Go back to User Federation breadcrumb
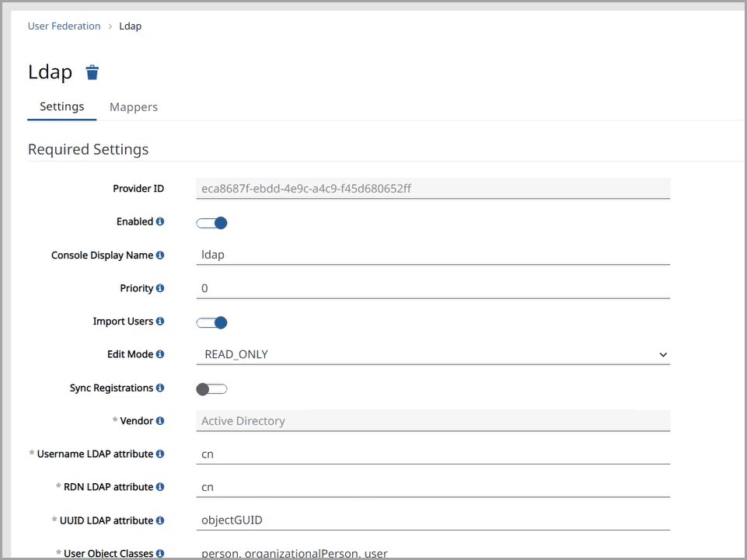This screenshot has width=747, height=560. (x=64, y=26)
